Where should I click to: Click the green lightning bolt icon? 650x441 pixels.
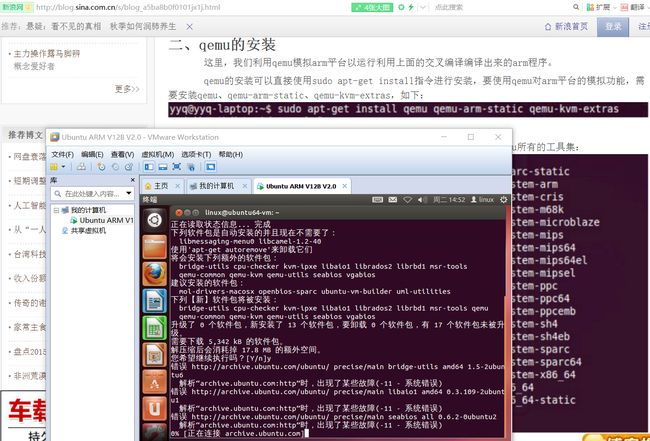411,7
